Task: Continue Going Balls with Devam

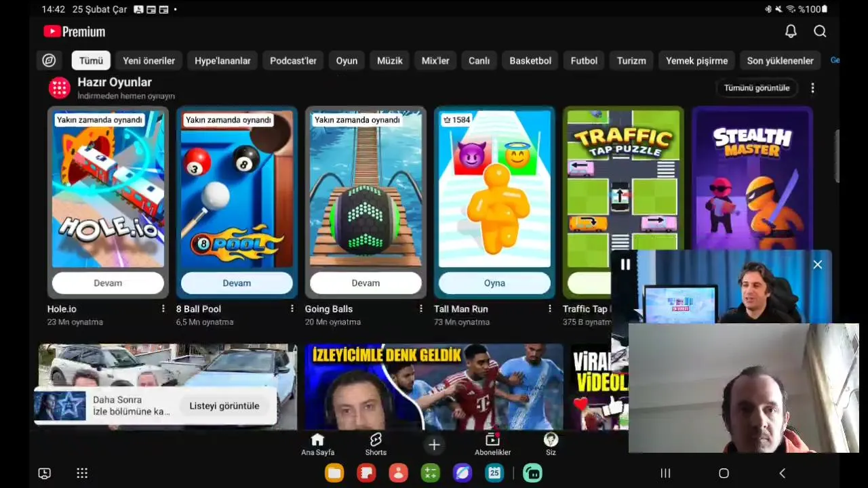Action: click(366, 283)
